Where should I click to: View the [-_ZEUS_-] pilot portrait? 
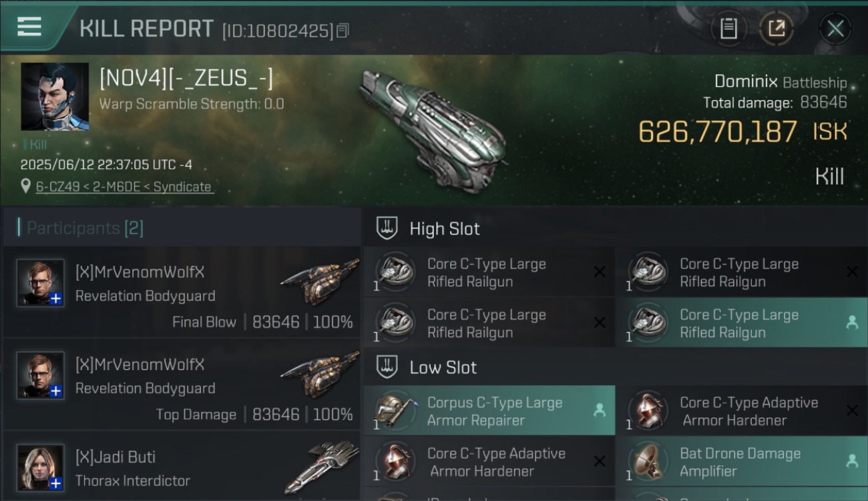point(55,97)
